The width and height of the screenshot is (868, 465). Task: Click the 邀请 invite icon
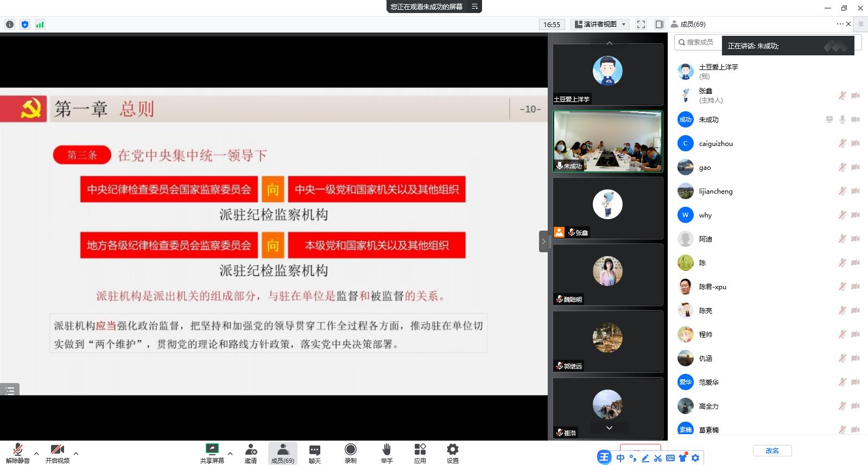point(250,453)
